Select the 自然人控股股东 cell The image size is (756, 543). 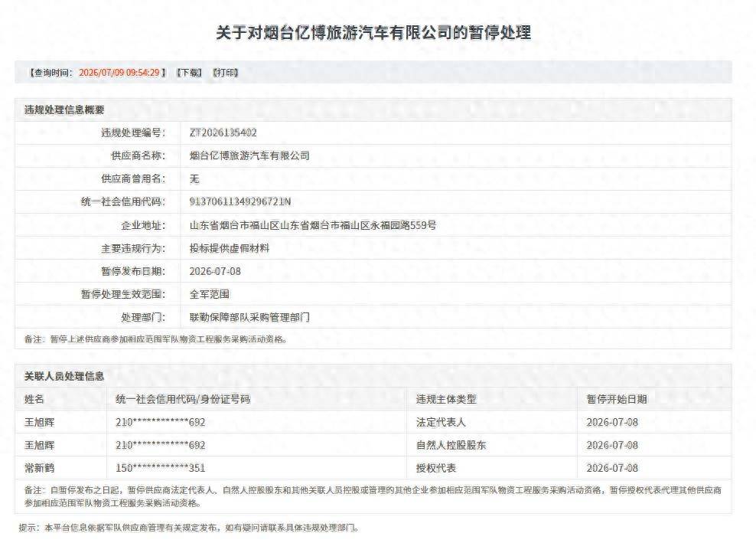pos(451,445)
